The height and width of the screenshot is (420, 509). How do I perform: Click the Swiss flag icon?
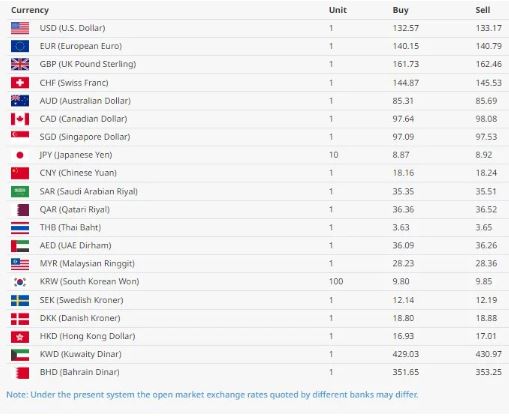pyautogui.click(x=20, y=83)
